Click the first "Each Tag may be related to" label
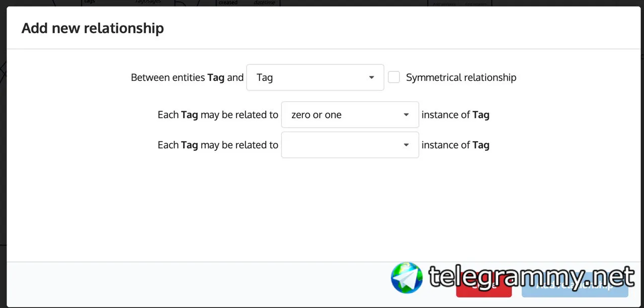 [x=217, y=115]
